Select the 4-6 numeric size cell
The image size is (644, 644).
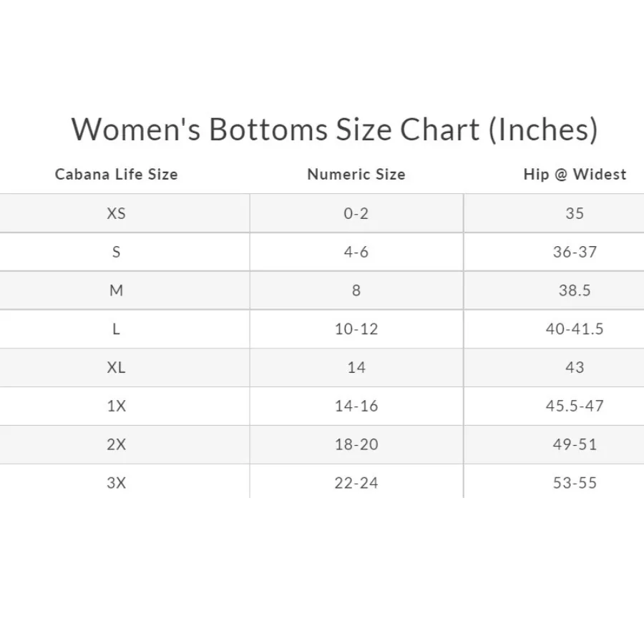(356, 252)
